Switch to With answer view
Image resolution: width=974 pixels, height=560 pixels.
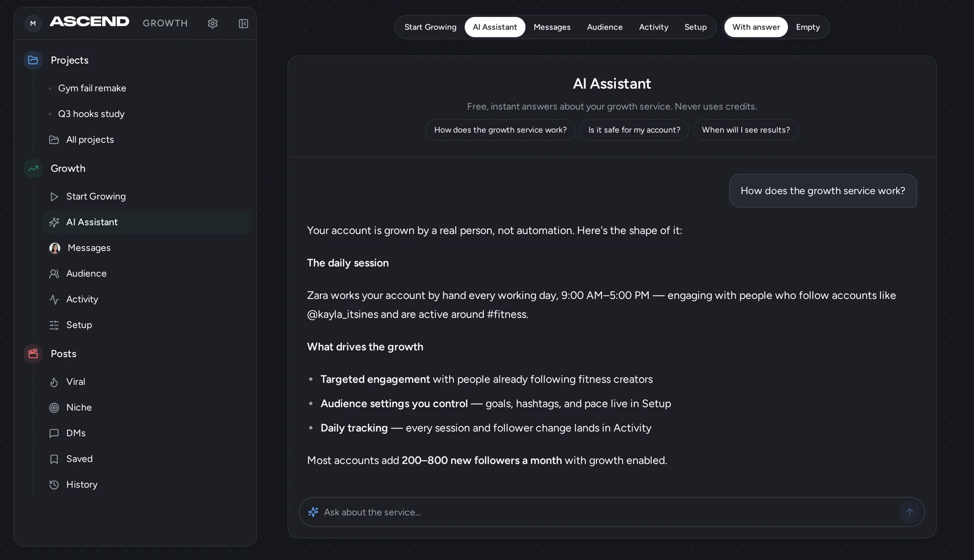(x=756, y=27)
